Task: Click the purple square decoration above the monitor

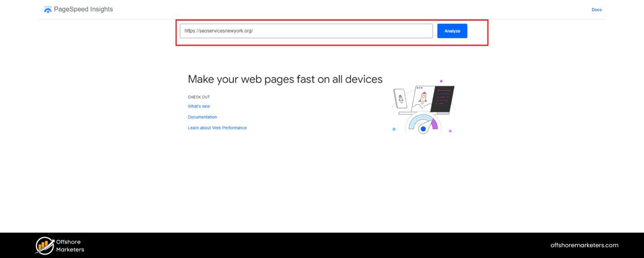Action: coord(441,81)
